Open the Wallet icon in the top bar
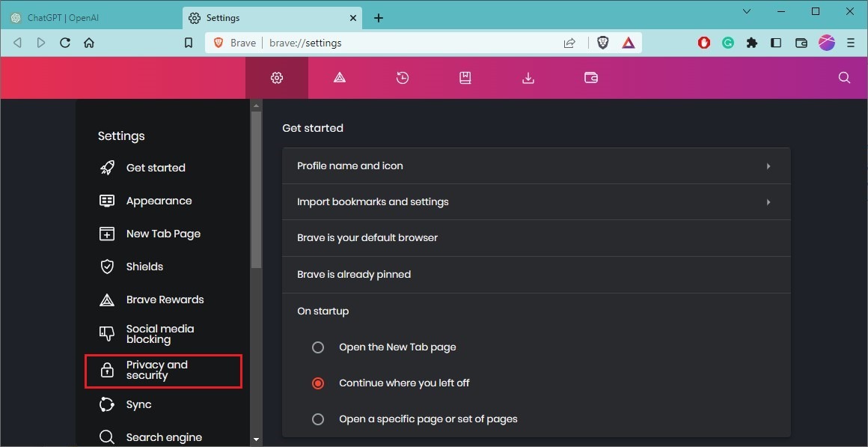The height and width of the screenshot is (447, 868). 590,77
